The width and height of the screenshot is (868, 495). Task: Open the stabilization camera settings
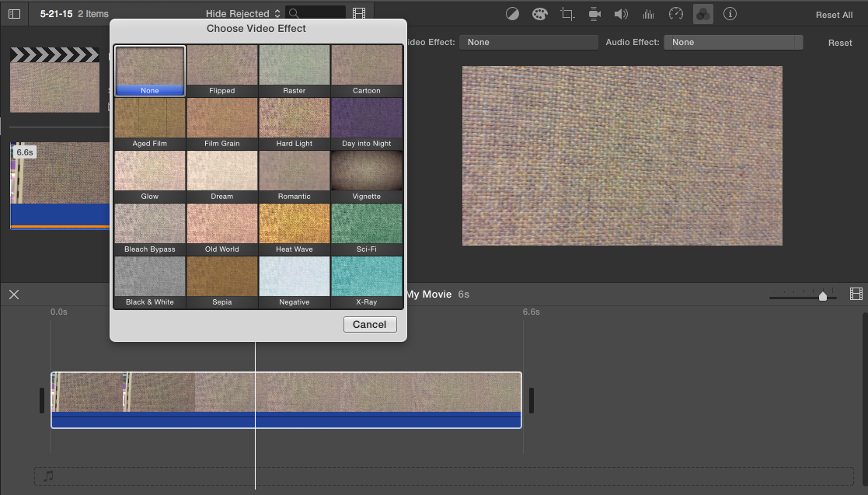pos(594,14)
